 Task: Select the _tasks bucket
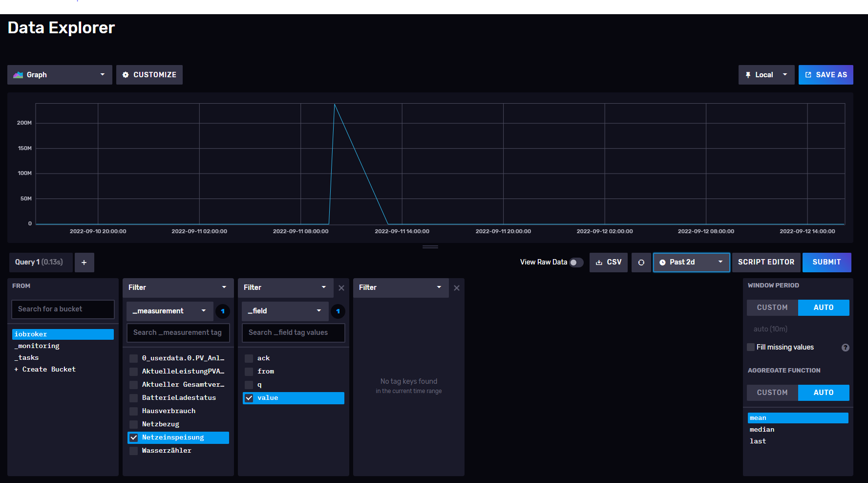coord(63,358)
